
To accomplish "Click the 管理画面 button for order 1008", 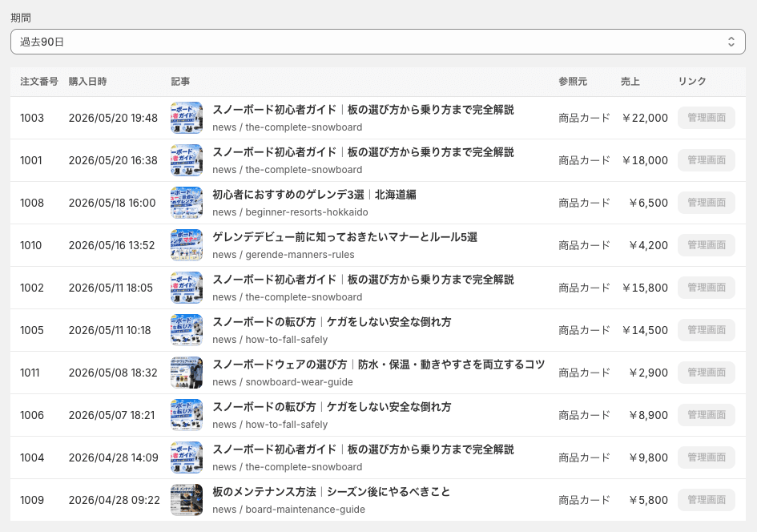I will (x=707, y=203).
